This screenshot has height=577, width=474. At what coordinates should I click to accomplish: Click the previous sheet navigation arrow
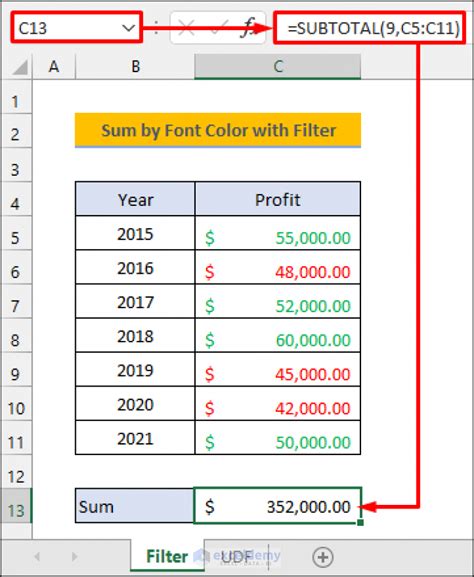pos(37,556)
